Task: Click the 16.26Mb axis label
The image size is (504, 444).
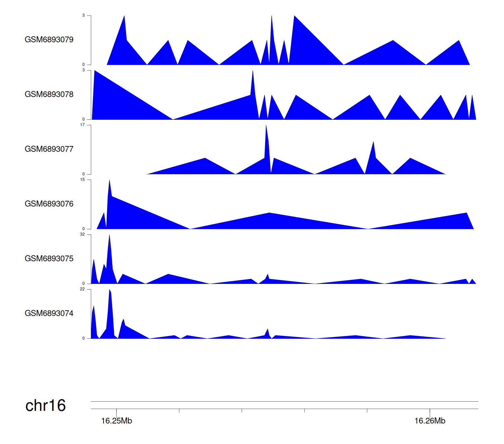Action: click(430, 421)
